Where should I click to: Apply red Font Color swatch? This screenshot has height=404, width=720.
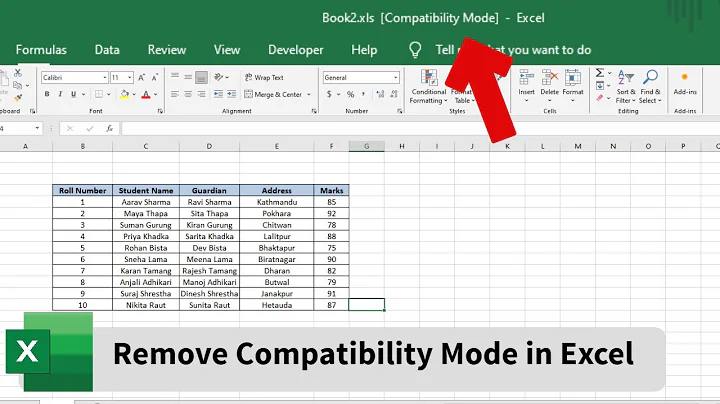pyautogui.click(x=146, y=94)
